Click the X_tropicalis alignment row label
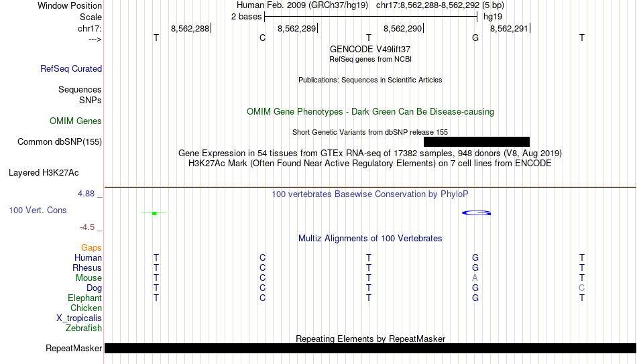Viewport: 637px width, 364px height. (79, 318)
